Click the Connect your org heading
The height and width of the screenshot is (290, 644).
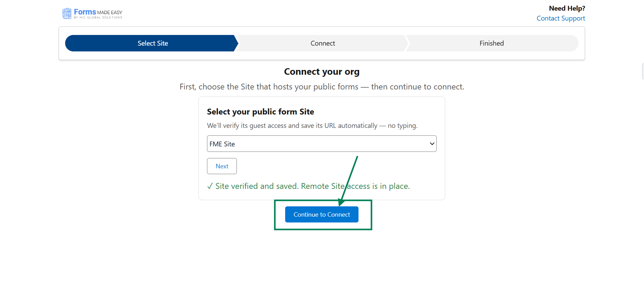pyautogui.click(x=321, y=72)
